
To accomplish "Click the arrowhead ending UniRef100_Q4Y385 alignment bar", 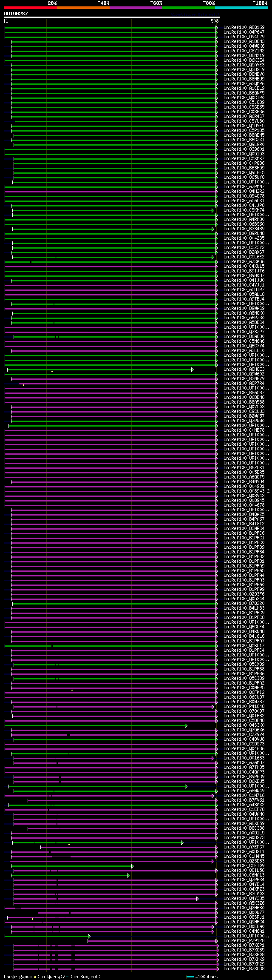I will click(197, 898).
